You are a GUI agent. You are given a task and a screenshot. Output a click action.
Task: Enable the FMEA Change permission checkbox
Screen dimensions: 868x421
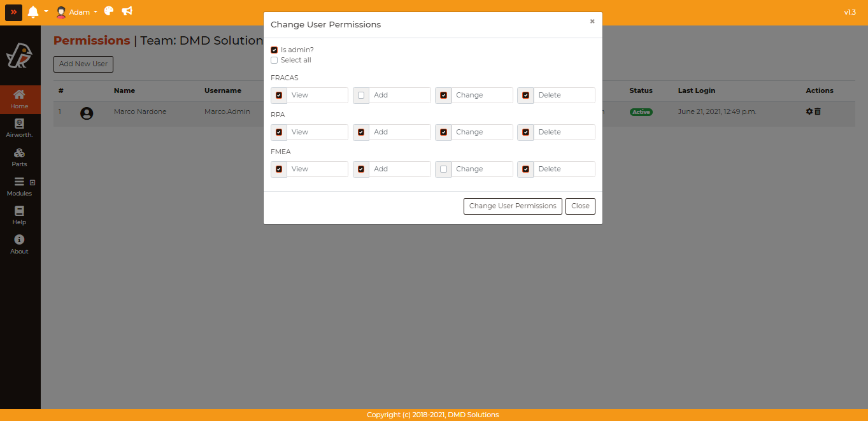tap(443, 169)
